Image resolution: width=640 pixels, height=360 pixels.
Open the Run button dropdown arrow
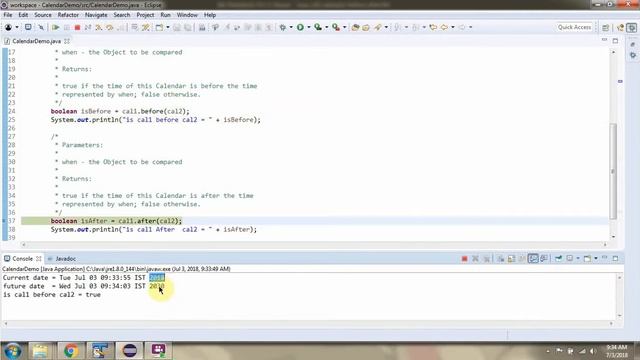click(309, 27)
